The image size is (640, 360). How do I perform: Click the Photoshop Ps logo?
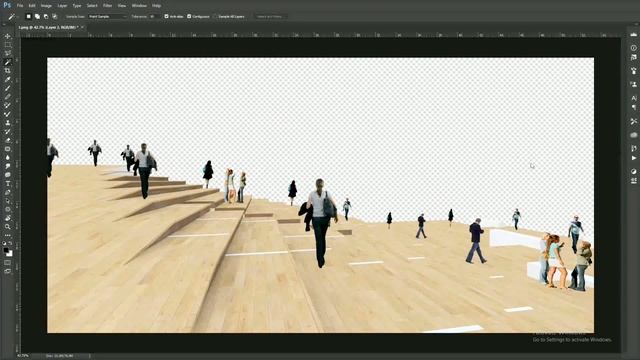point(7,5)
